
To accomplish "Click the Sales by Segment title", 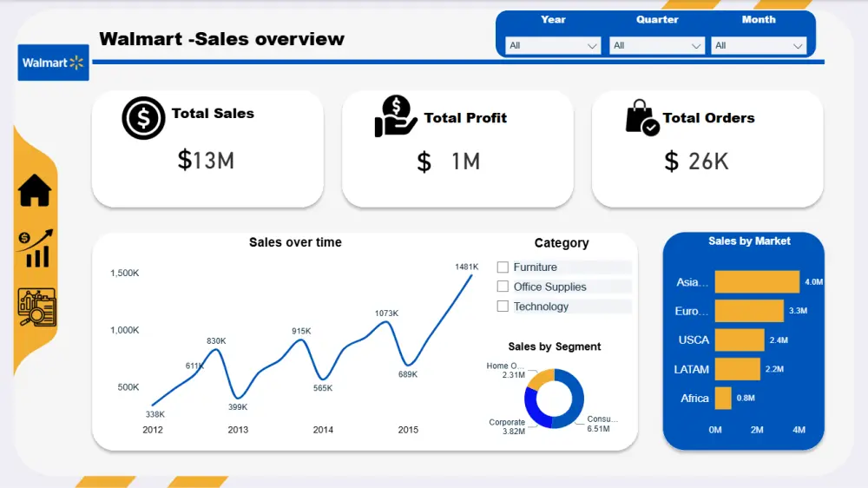I will tap(554, 346).
